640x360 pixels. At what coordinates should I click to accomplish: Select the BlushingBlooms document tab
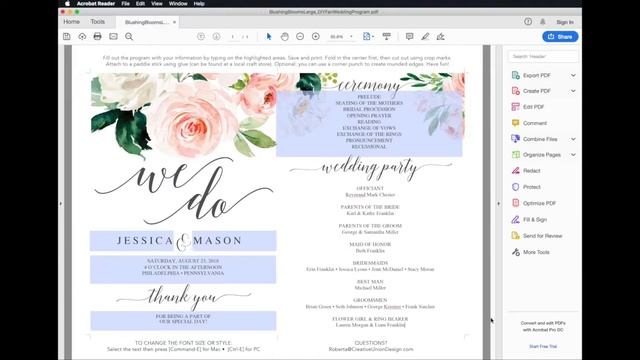[146, 22]
